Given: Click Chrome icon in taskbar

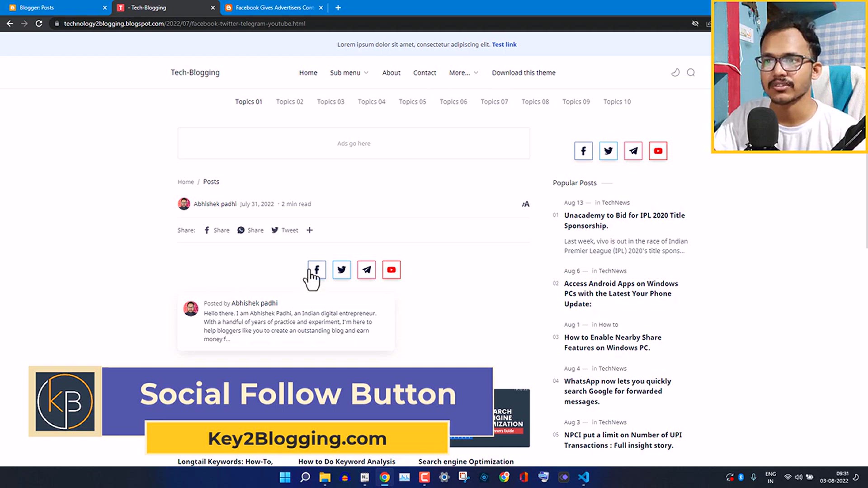Looking at the screenshot, I should coord(385,477).
